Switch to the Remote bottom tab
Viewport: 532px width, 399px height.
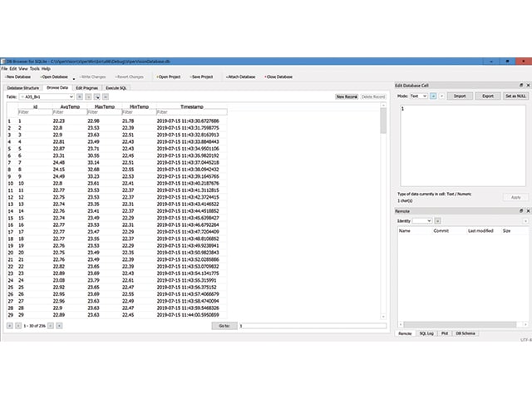(x=405, y=333)
